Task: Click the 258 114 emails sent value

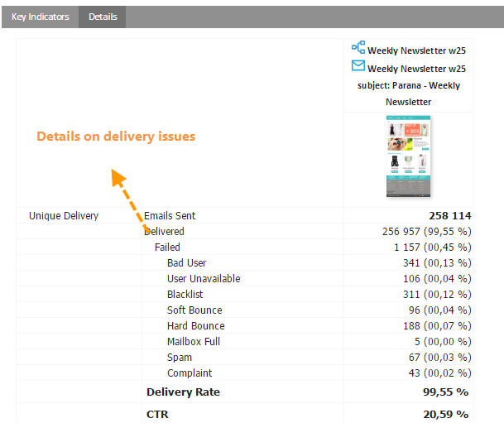Action: click(x=449, y=216)
